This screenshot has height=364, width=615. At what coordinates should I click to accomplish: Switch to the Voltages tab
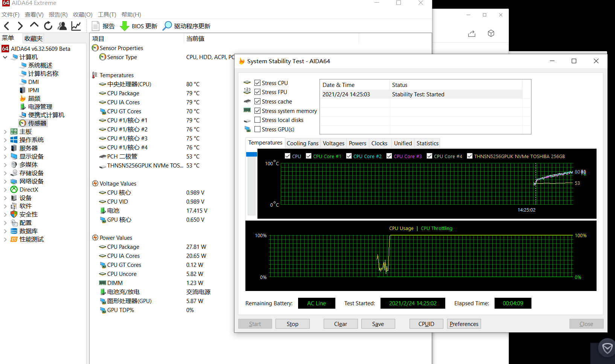coord(333,143)
